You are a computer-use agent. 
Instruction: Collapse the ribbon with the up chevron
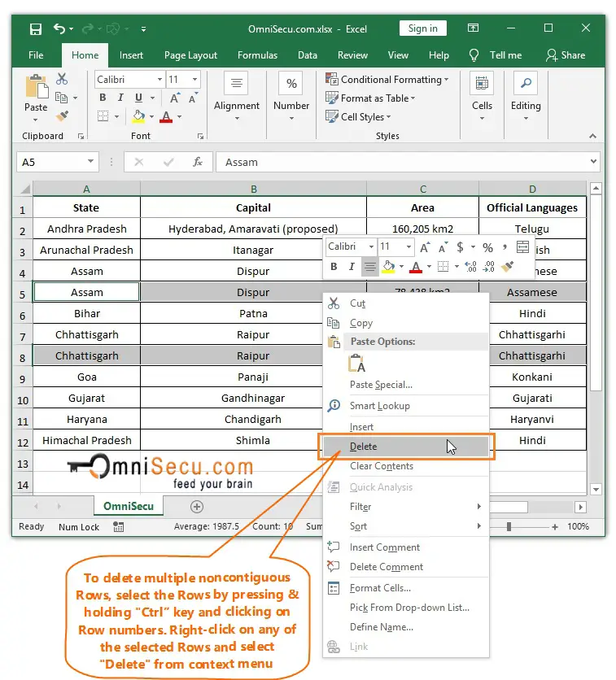click(592, 136)
